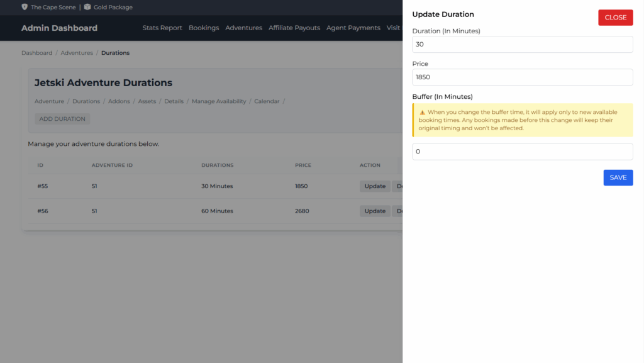Open Stats Report in the navigation
The image size is (644, 363).
point(162,28)
